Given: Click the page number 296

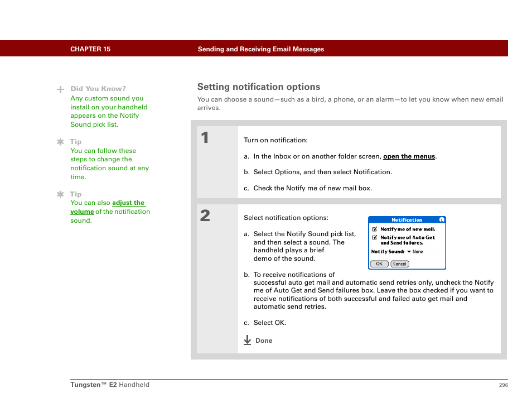Looking at the screenshot, I should click(503, 385).
